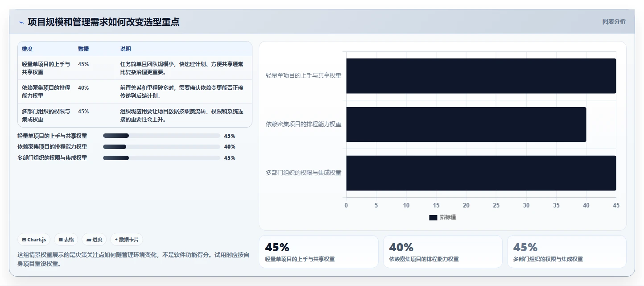This screenshot has width=644, height=286.
Task: Click the blue icon beside the header title
Action: point(21,22)
